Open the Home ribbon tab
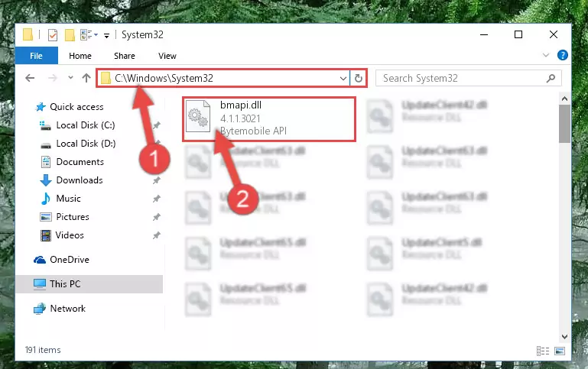 80,56
